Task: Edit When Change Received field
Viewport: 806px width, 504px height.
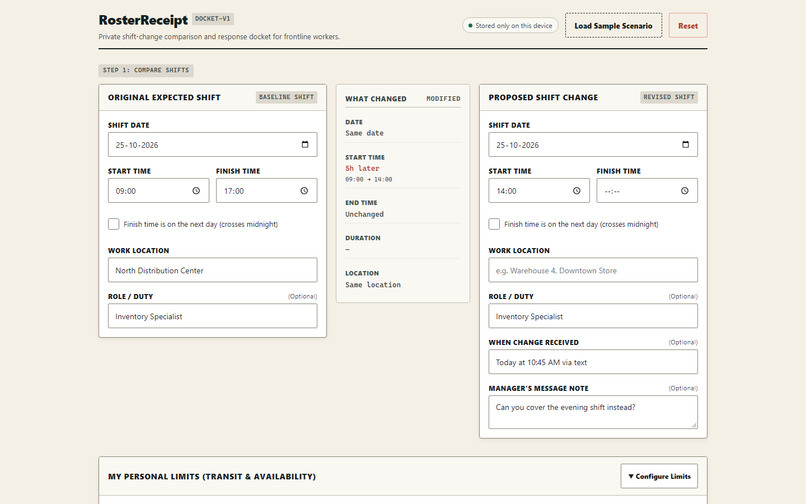Action: point(593,362)
